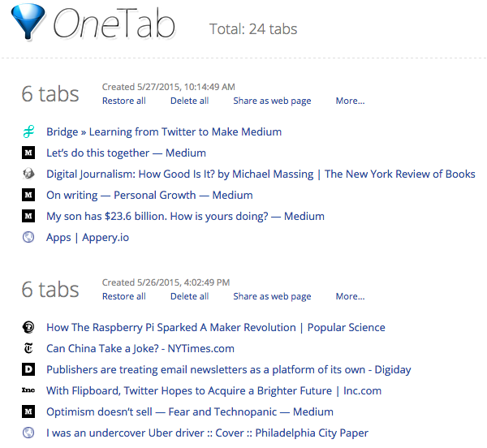The height and width of the screenshot is (448, 487).
Task: Click the Digiday D favicon
Action: (28, 369)
